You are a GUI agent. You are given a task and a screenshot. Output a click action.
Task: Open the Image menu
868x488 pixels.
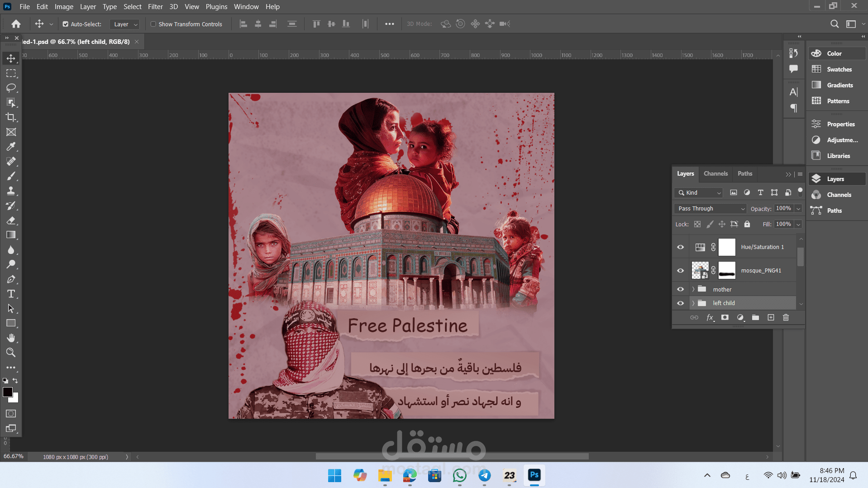click(x=64, y=6)
